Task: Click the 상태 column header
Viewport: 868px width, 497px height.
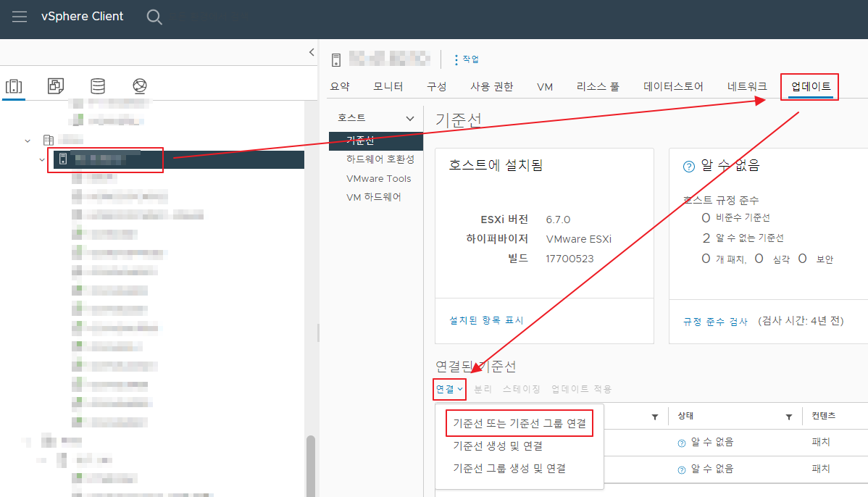Action: pyautogui.click(x=686, y=416)
